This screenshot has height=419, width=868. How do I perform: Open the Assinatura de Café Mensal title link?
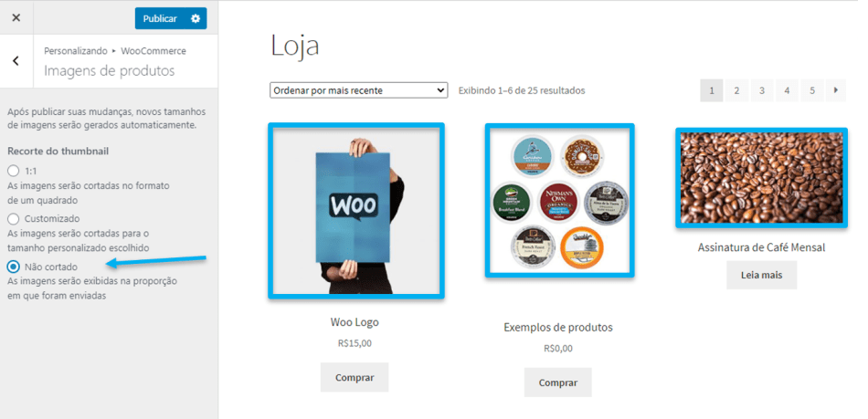pos(761,247)
